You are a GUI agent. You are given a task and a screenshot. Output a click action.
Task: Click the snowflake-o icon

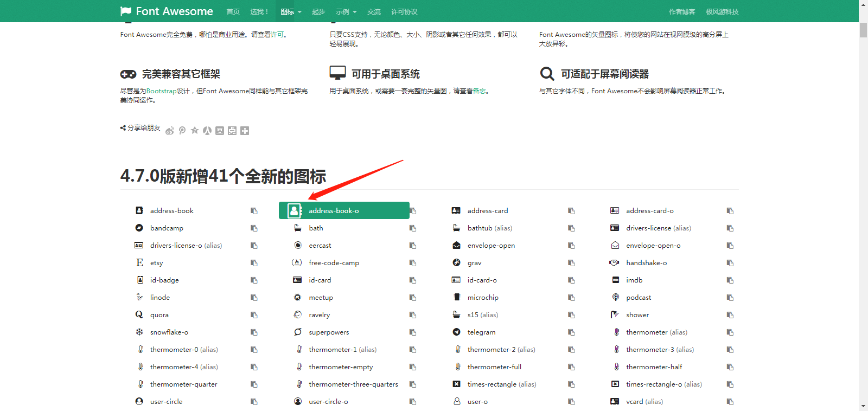tap(139, 332)
